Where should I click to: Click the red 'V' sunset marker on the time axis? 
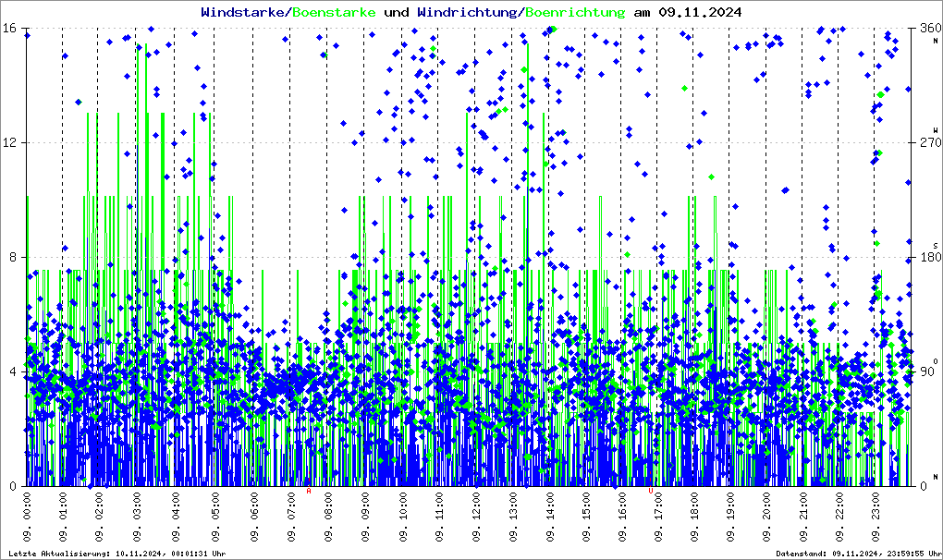(x=651, y=491)
